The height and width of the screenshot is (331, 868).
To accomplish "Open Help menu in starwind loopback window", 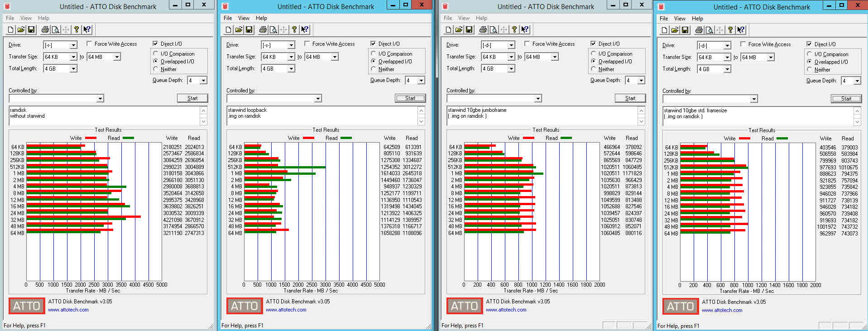I will point(261,18).
